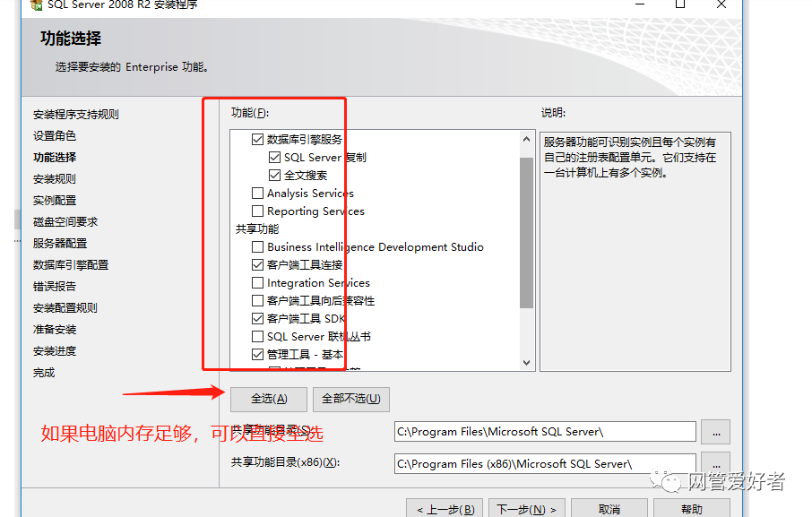Click feature list scroll down arrow
812x517 pixels.
point(527,363)
